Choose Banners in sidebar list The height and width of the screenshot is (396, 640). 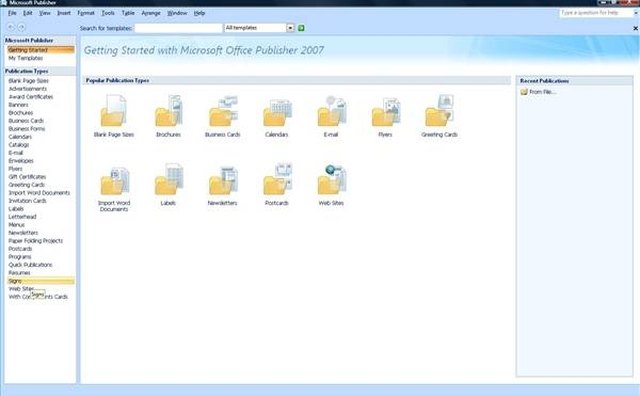click(18, 105)
